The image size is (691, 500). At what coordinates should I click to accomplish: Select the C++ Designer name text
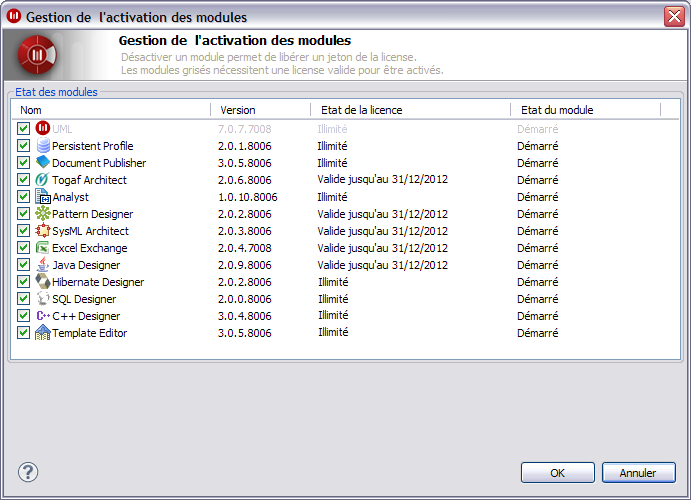pos(86,316)
